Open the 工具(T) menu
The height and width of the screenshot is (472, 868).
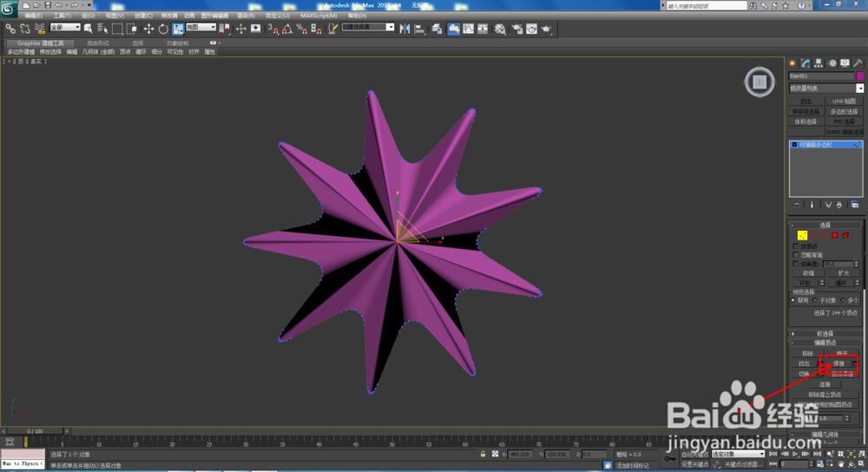62,16
